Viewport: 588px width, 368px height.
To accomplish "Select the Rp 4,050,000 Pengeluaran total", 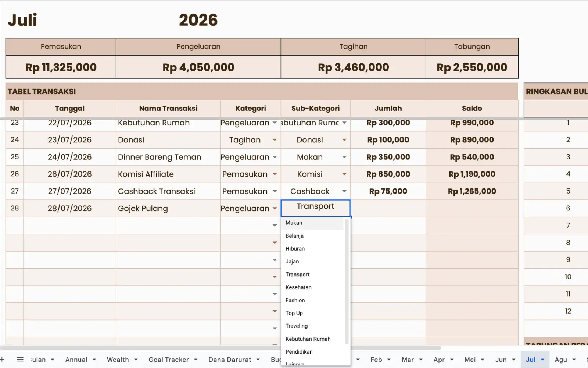I will [198, 67].
